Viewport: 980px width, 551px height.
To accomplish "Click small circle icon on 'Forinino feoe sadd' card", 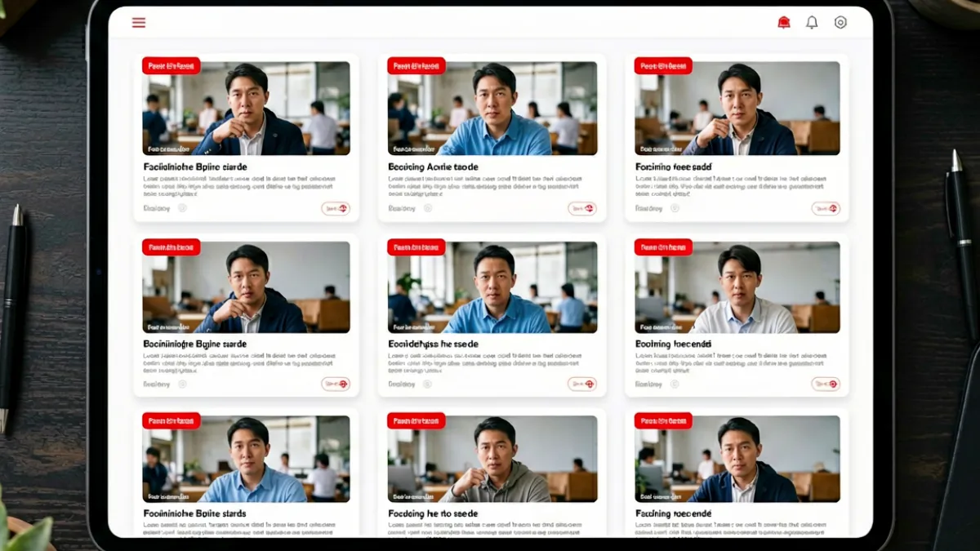I will coord(675,208).
